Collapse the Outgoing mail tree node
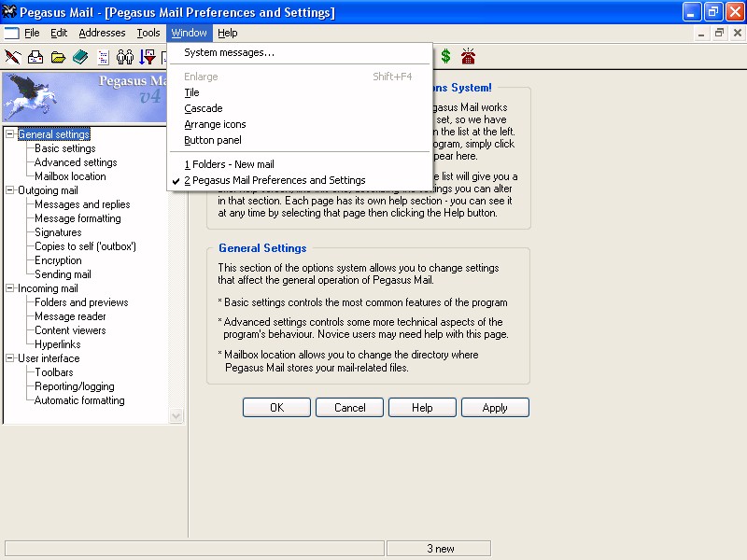Image resolution: width=747 pixels, height=560 pixels. click(x=9, y=190)
